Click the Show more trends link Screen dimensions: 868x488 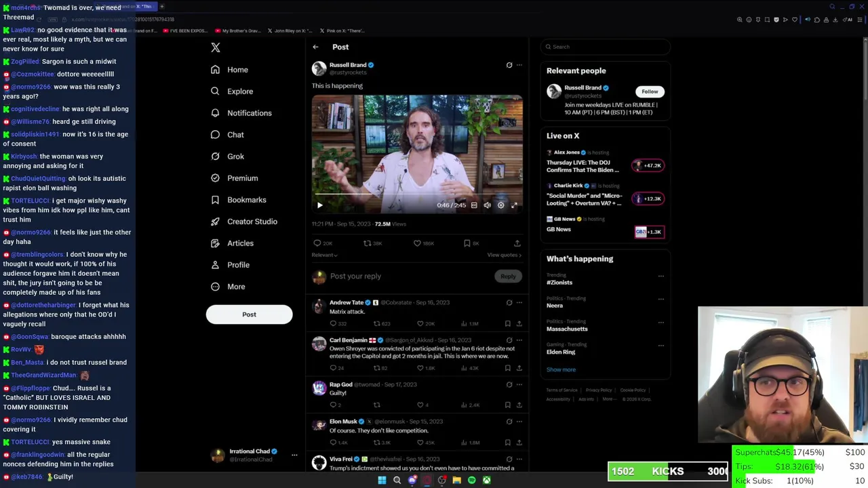(x=561, y=369)
